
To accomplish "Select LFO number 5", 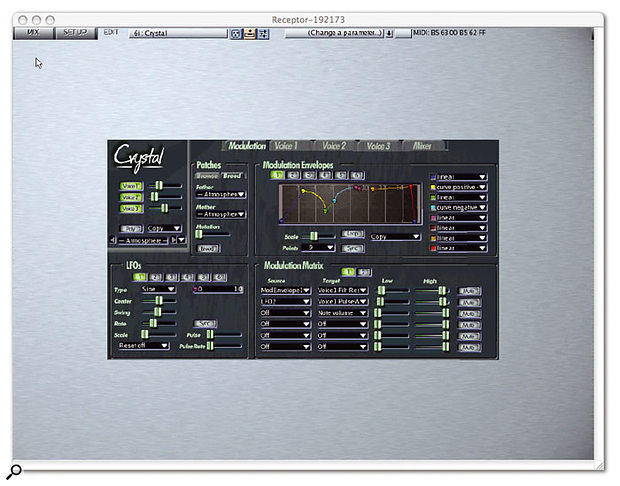I will point(204,277).
